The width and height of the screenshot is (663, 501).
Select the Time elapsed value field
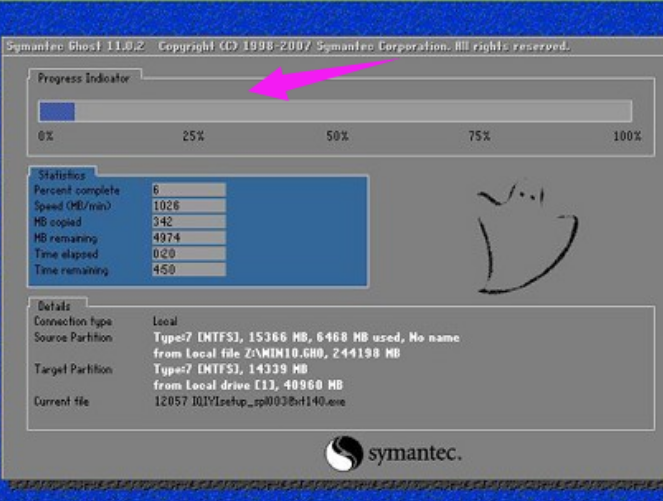coord(189,253)
